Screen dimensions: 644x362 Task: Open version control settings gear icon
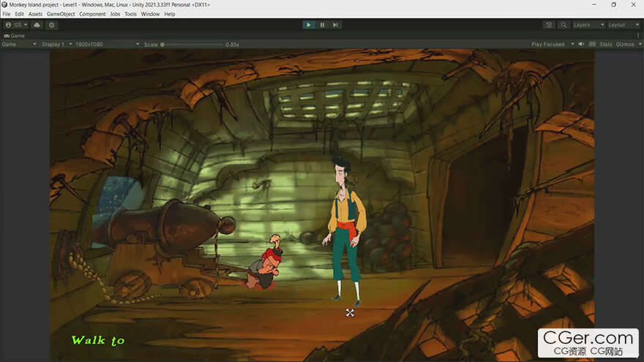[x=51, y=25]
